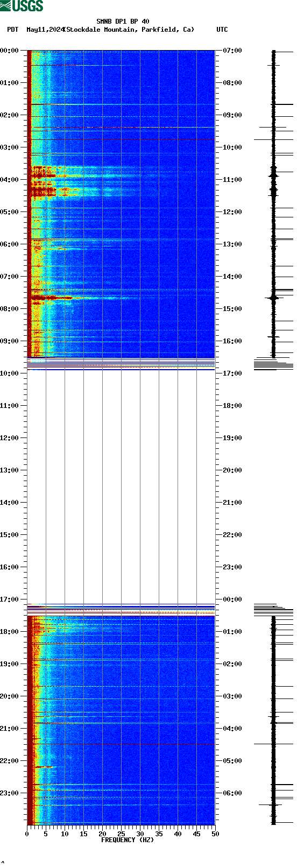Image resolution: width=297 pixels, height=868 pixels.
Task: Click the 20:00 label on the UTC axis
Action: pos(232,470)
